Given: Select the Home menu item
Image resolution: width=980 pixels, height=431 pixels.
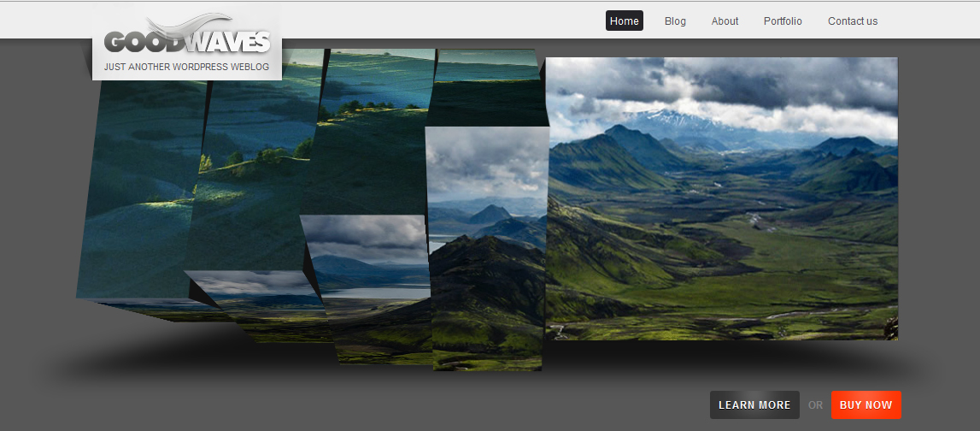Looking at the screenshot, I should [624, 21].
